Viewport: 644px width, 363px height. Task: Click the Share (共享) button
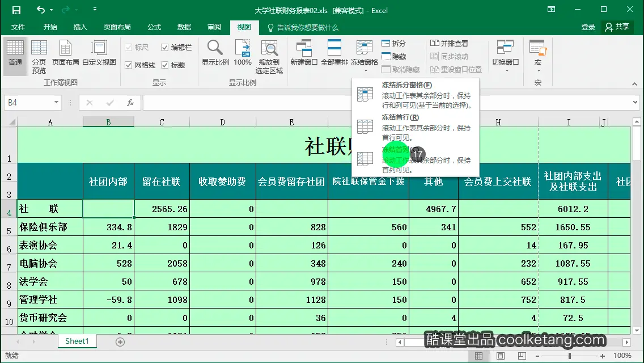click(617, 27)
